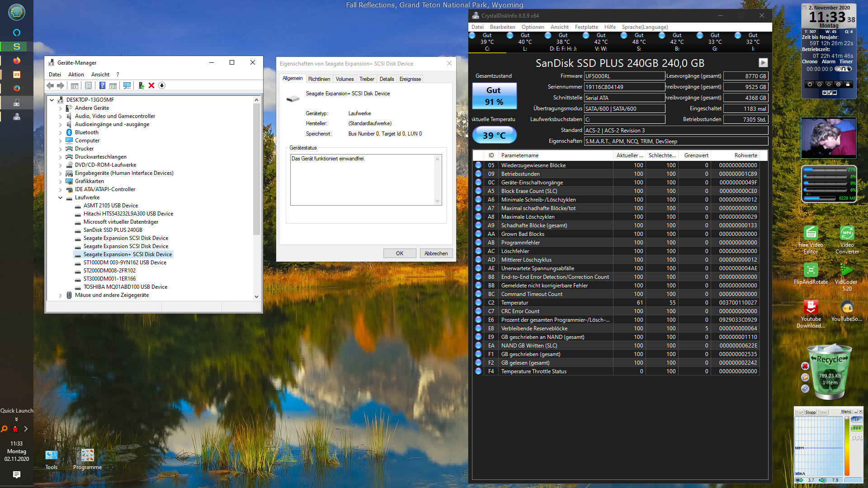
Task: Collapse the Laufwerke tree node
Action: point(61,197)
